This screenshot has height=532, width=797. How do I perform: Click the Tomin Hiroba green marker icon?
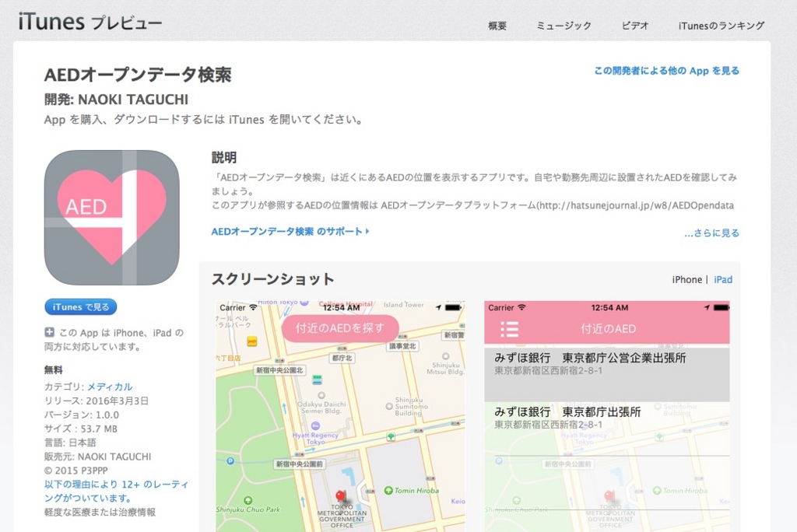[388, 490]
